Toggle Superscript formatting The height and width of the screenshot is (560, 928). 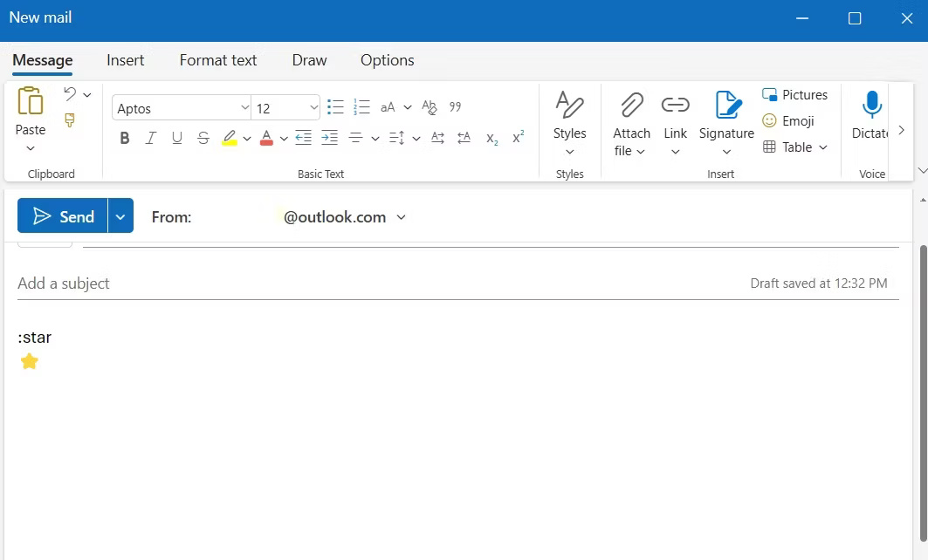(519, 137)
